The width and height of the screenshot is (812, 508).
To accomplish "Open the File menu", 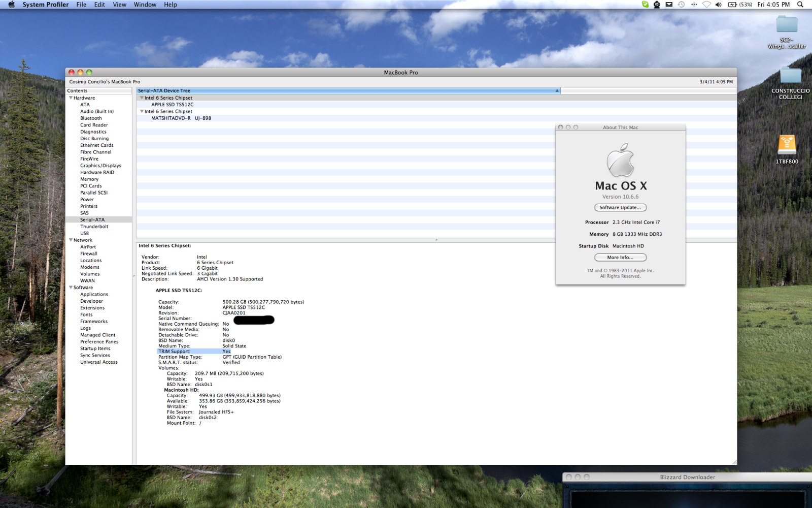I will point(81,5).
